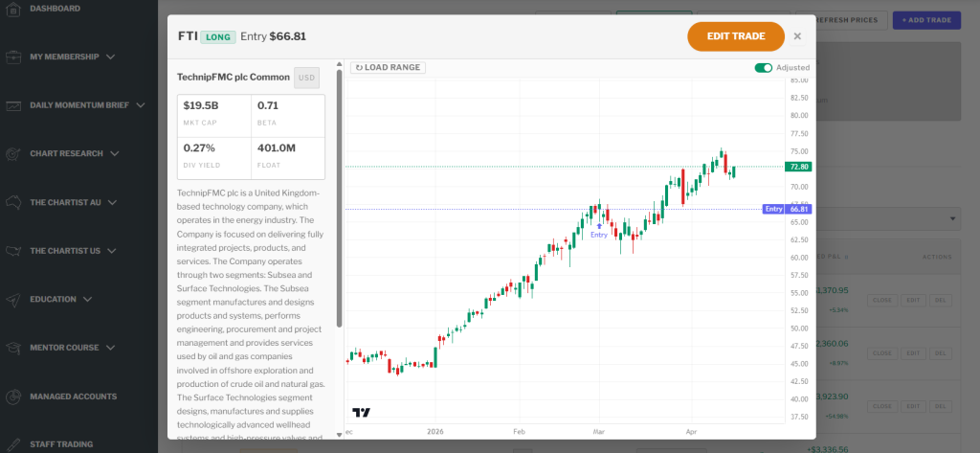Click the description panel scrollbar thumb

coord(340,197)
